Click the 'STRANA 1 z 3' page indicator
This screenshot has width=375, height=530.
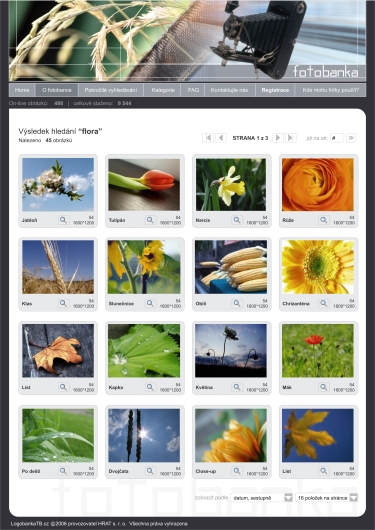[250, 138]
